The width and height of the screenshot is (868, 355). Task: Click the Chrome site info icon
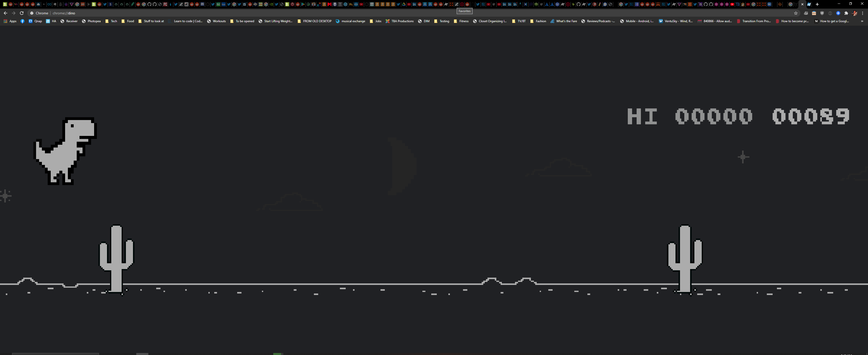pos(32,13)
